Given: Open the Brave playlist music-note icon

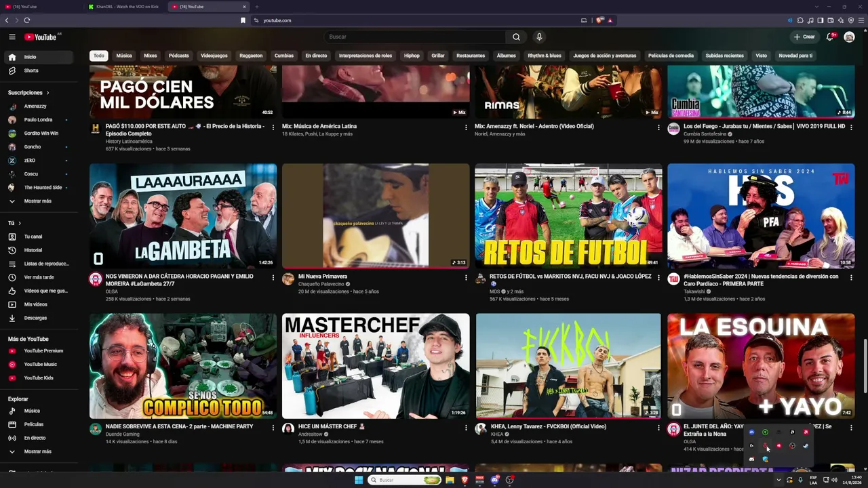Looking at the screenshot, I should click(x=810, y=20).
